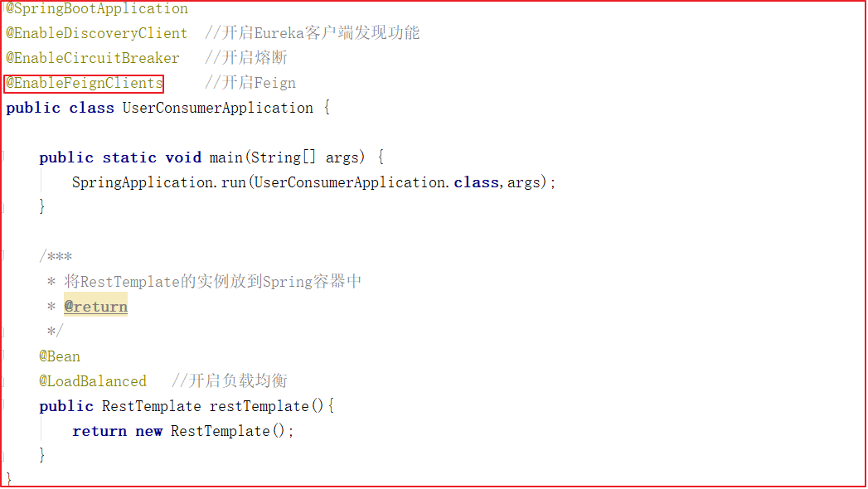Click the RestTemplate Javadoc description line
The image size is (868, 489).
tap(213, 282)
